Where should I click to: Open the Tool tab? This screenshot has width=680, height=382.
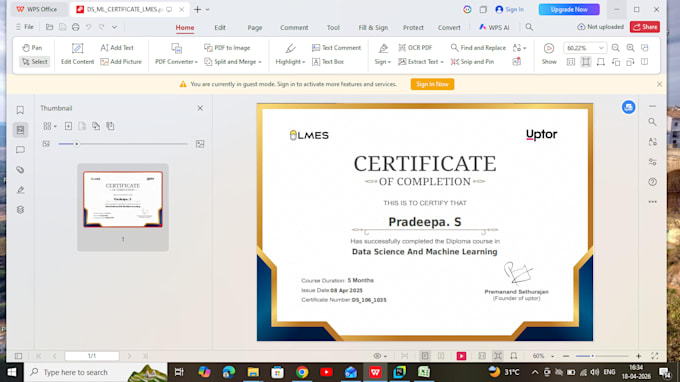pyautogui.click(x=333, y=27)
